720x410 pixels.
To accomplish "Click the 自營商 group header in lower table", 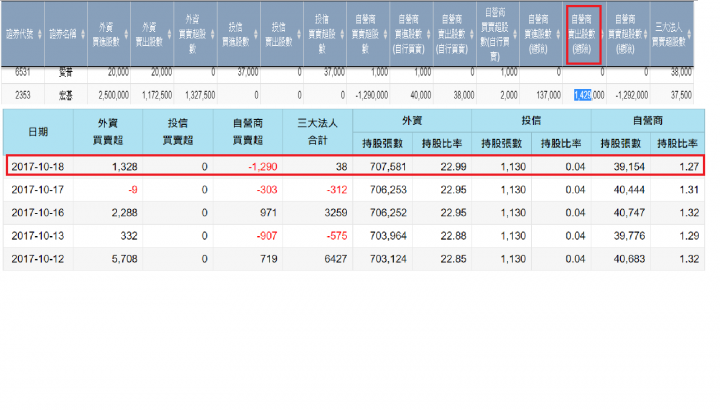I will point(648,121).
